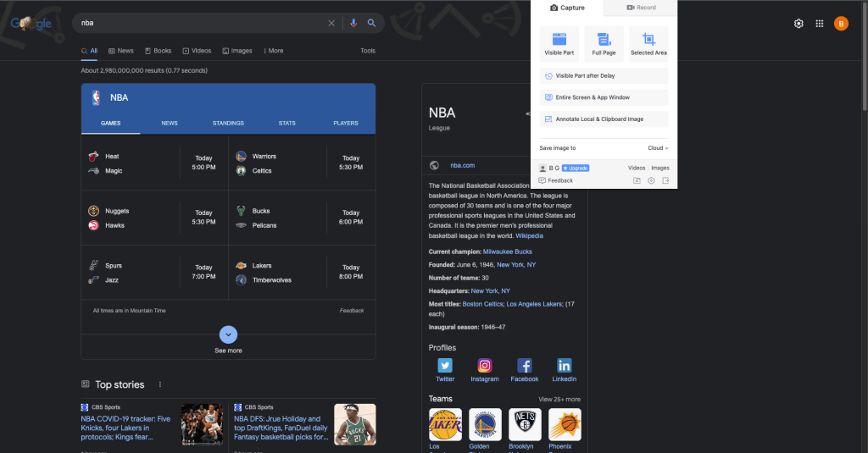
Task: Open the NBA Instagram profile
Action: pyautogui.click(x=485, y=366)
